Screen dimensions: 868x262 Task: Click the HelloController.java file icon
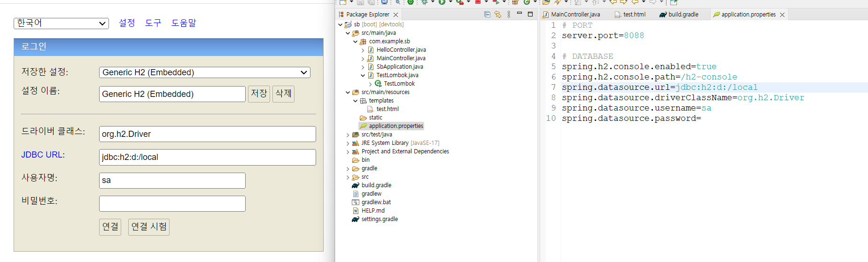click(371, 50)
